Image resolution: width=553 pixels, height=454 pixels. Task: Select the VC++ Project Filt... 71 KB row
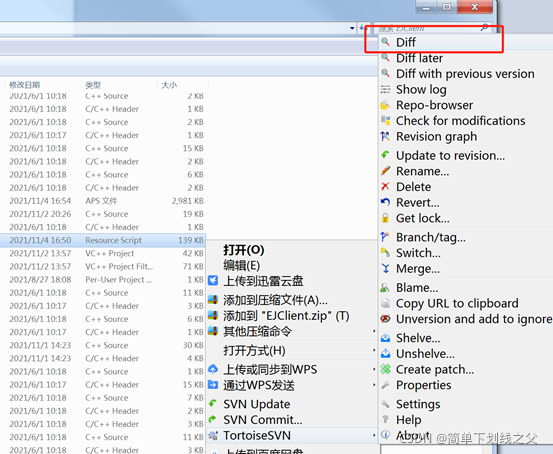[103, 266]
